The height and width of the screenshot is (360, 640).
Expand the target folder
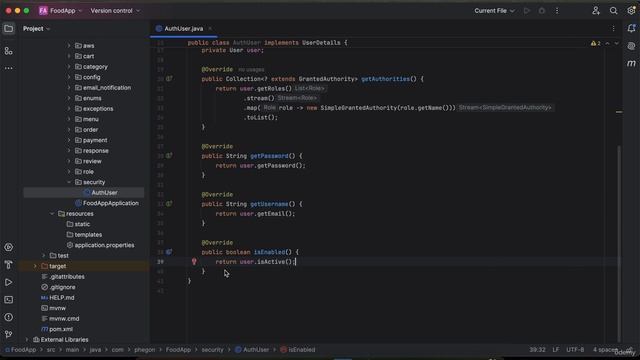(35, 266)
